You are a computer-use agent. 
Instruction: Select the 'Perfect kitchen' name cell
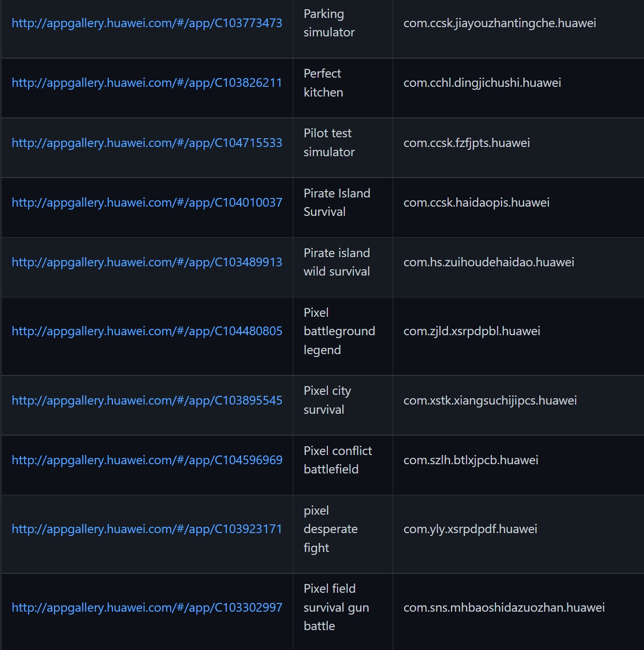(x=323, y=82)
